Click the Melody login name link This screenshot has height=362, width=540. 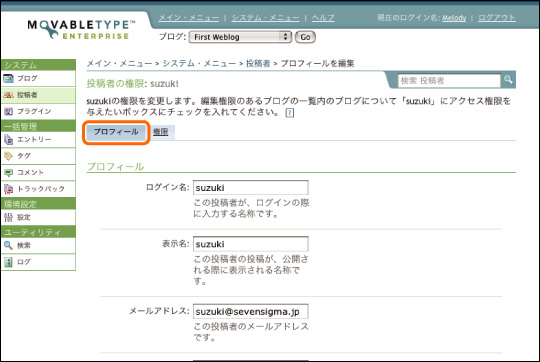tap(454, 18)
